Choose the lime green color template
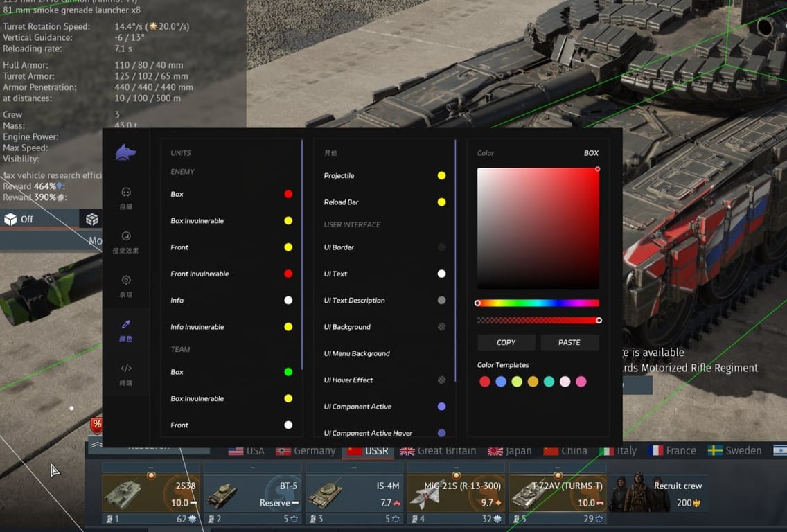Viewport: 787px width, 532px height. click(517, 382)
